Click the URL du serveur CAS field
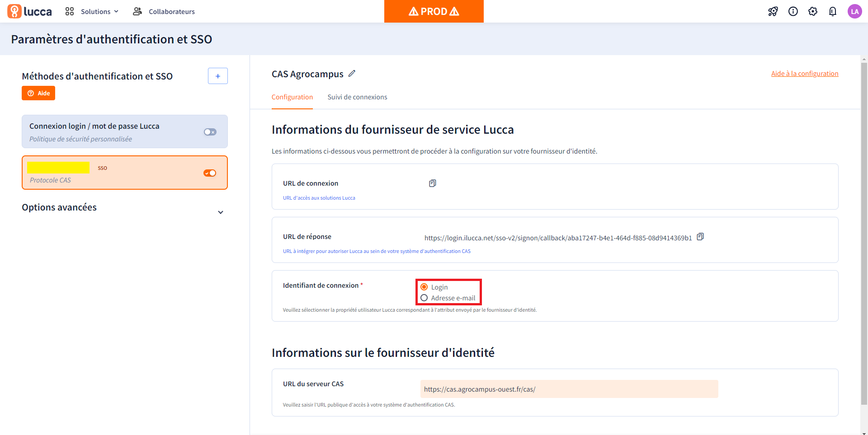The height and width of the screenshot is (435, 868). 569,389
